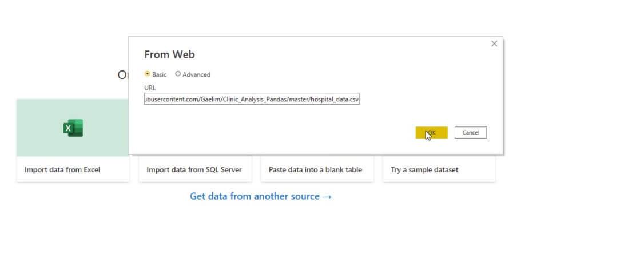Viewport: 644px width, 261px height.
Task: Click the Basic option label text
Action: pos(160,74)
